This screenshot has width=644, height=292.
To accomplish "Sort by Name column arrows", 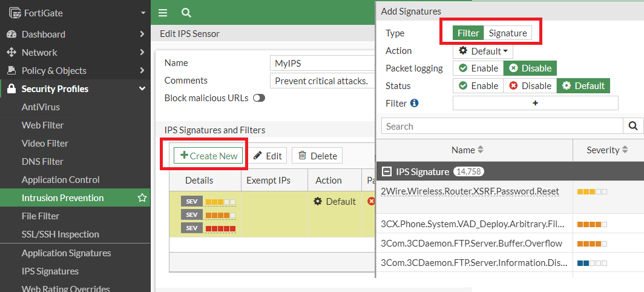I will (480, 150).
